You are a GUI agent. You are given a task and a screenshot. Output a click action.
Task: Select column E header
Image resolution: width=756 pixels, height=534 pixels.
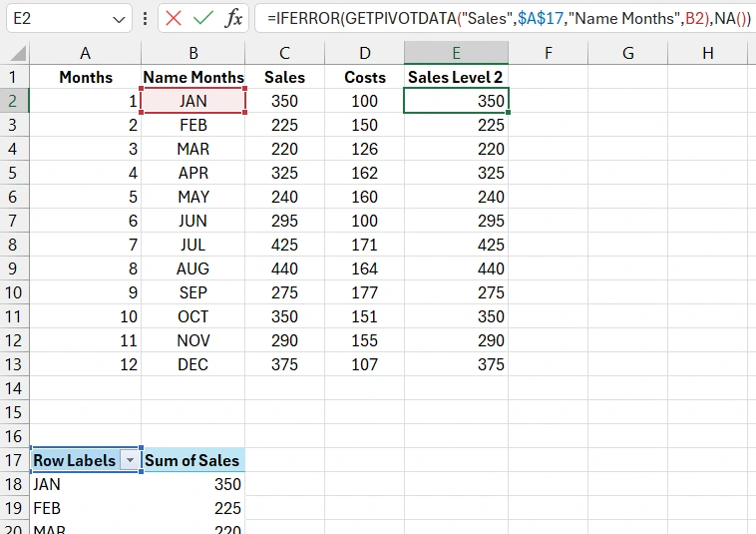tap(456, 54)
